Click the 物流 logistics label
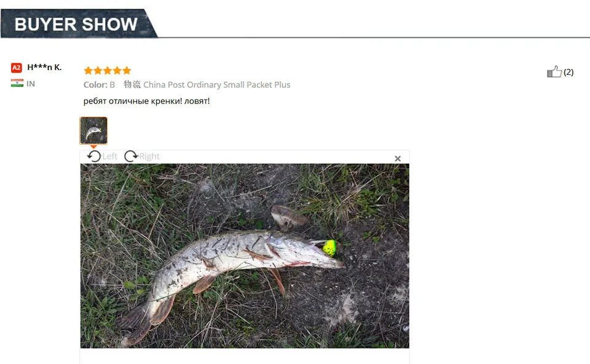The image size is (590, 364). 132,85
